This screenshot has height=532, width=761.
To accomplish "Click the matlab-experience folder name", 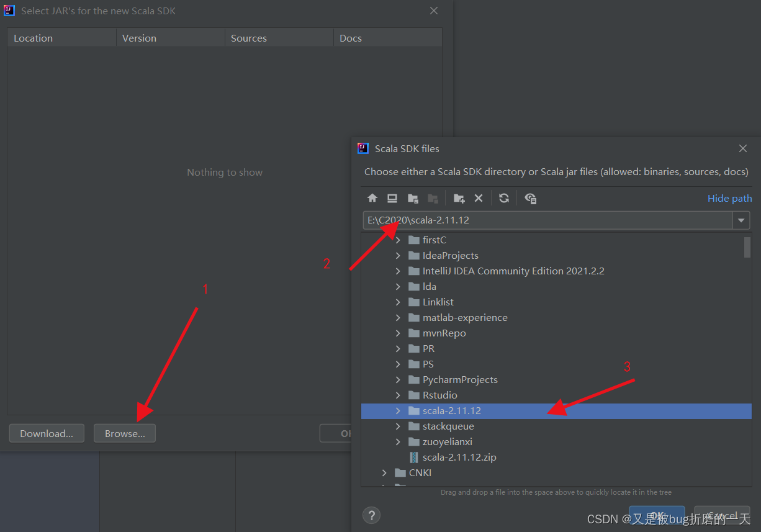I will 465,318.
